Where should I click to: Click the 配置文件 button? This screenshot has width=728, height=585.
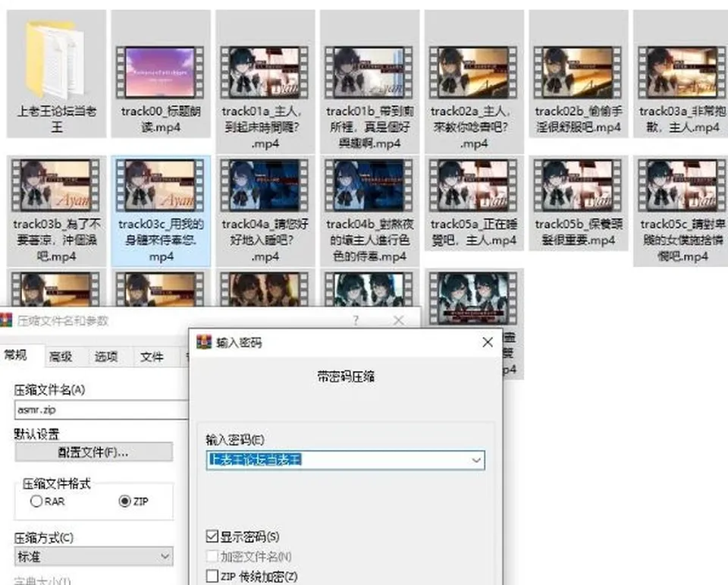[94, 451]
